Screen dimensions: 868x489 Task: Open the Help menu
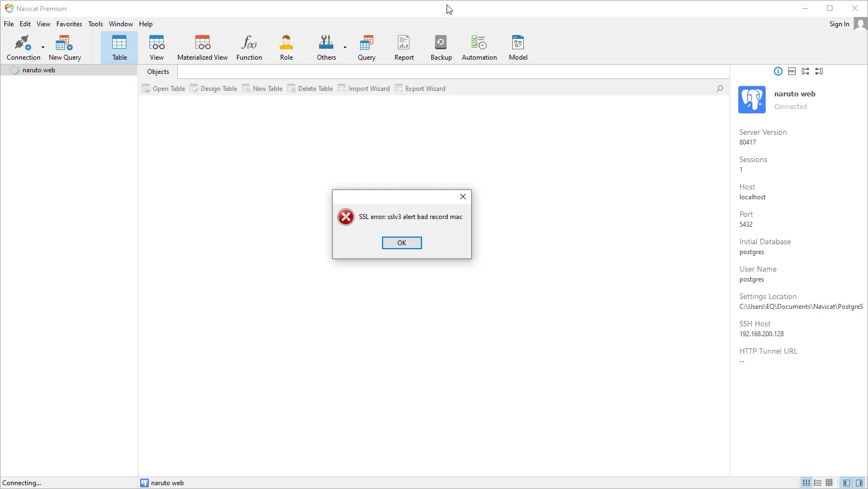coord(146,24)
